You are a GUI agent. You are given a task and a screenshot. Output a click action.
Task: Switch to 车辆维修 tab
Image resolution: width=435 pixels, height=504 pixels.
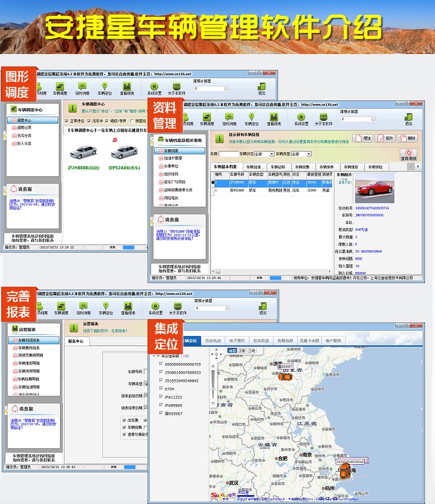click(x=351, y=167)
